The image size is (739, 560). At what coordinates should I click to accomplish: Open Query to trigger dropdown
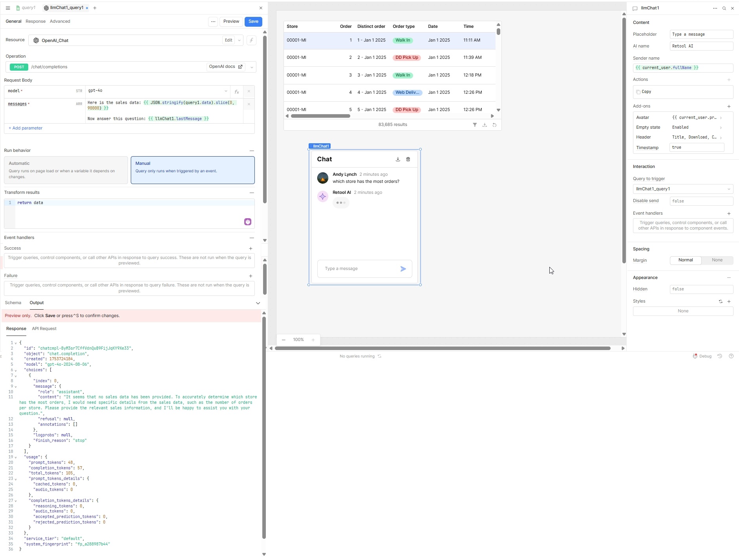[683, 189]
